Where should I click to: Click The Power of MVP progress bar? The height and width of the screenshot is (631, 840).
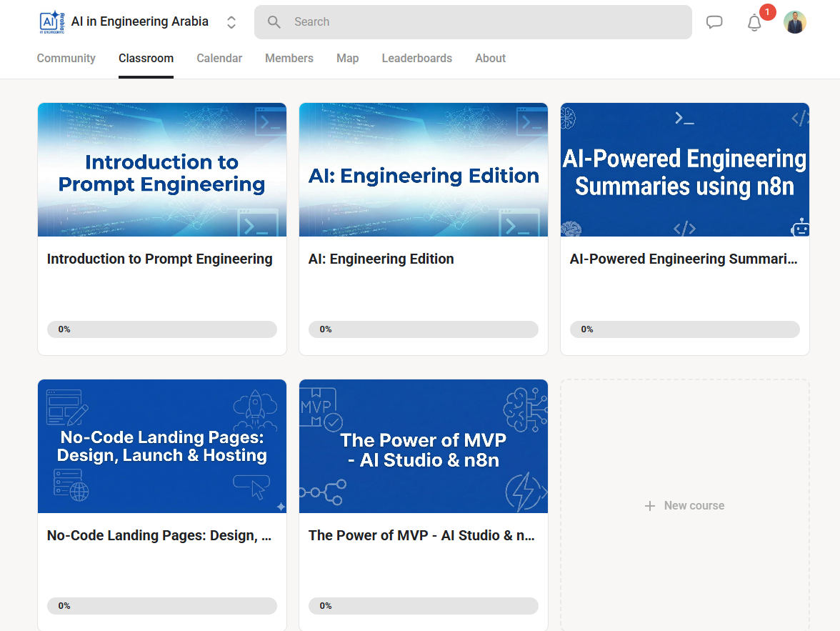(x=423, y=606)
